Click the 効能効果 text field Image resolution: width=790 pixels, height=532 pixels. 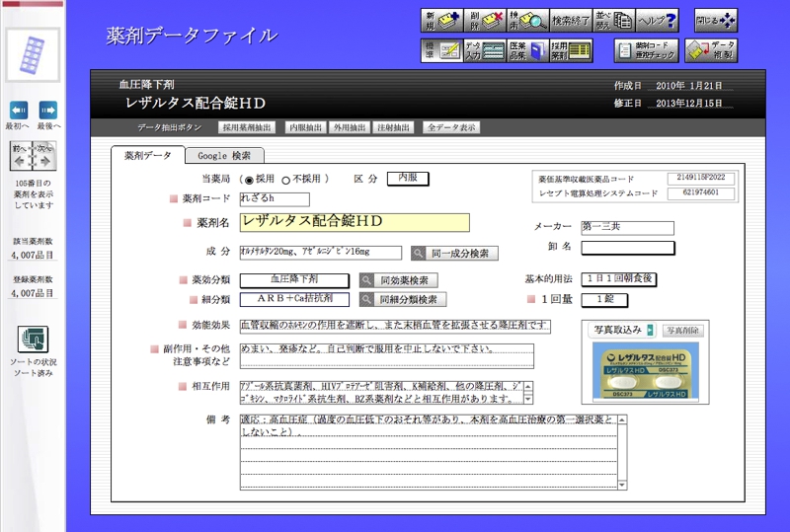395,327
